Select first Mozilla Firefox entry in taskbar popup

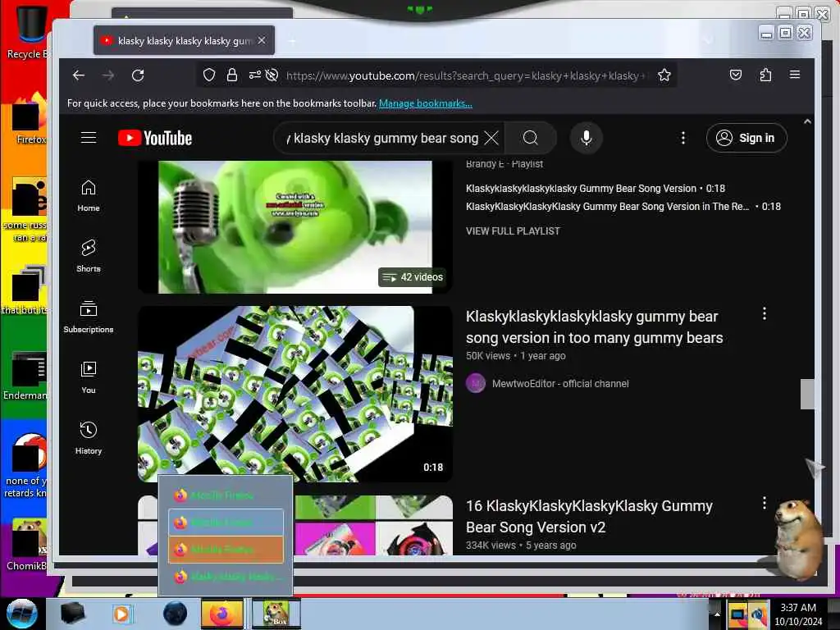tap(226, 495)
